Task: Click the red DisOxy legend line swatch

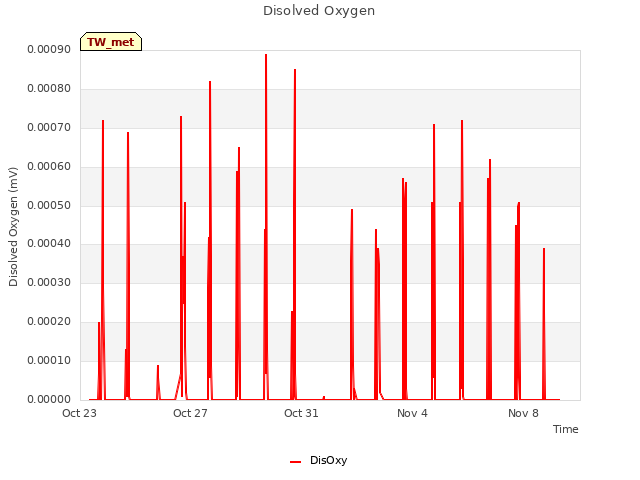Action: click(295, 462)
